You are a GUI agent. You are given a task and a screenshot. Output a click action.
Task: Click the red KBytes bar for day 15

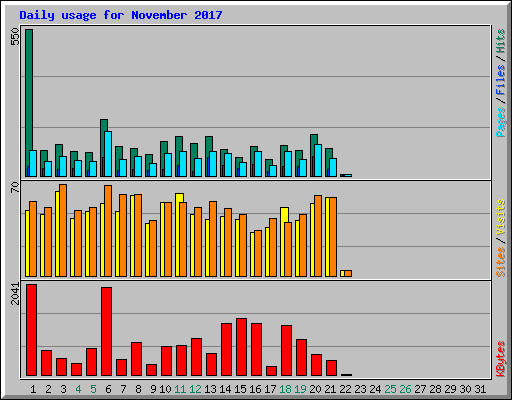(241, 347)
